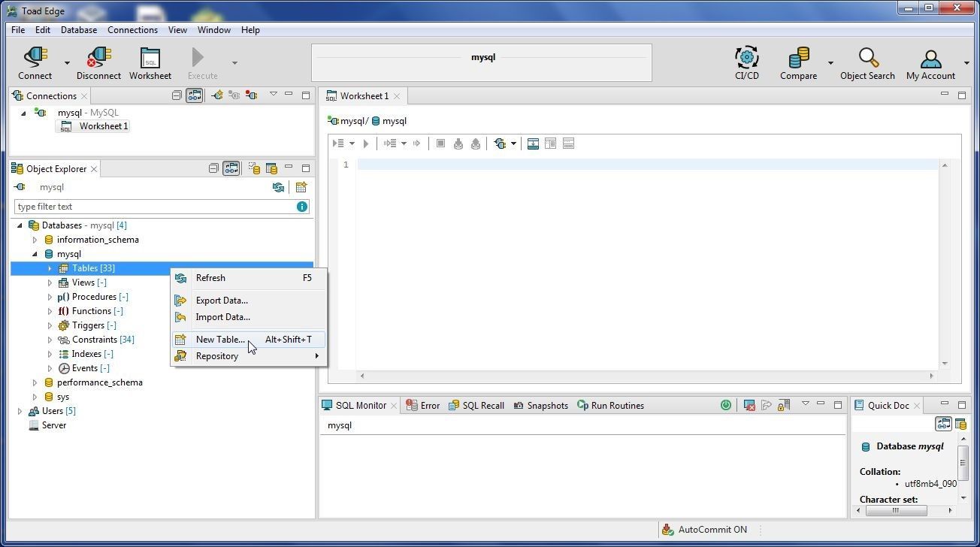The height and width of the screenshot is (547, 980).
Task: Click the green power icon in SQL Monitor
Action: point(725,405)
